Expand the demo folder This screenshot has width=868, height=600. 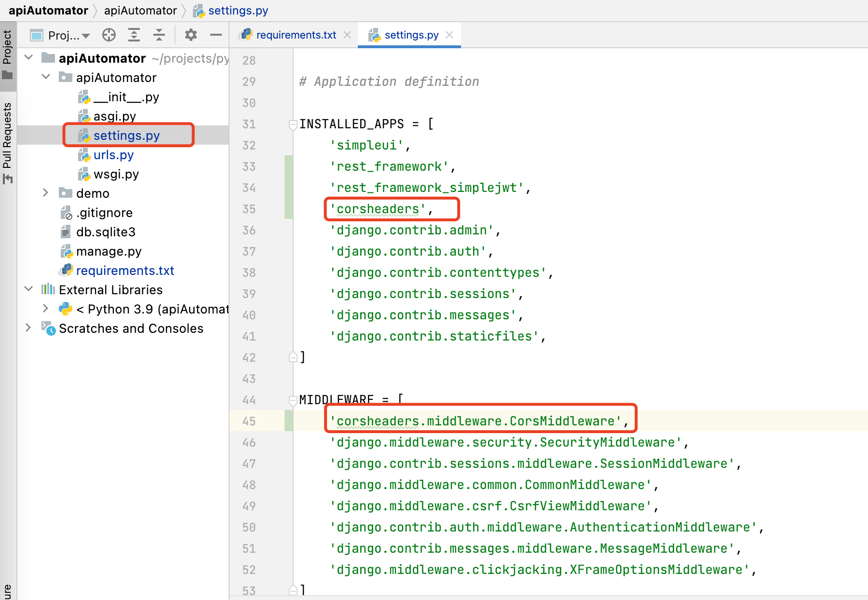pos(46,192)
